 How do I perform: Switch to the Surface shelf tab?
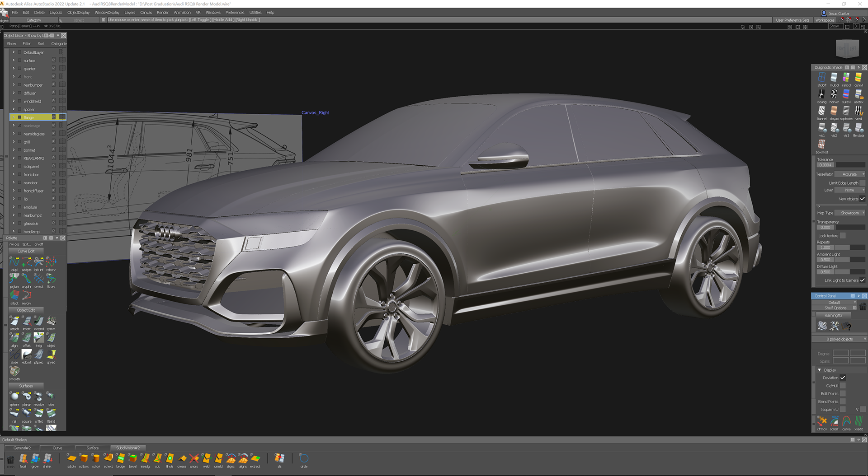coord(93,448)
